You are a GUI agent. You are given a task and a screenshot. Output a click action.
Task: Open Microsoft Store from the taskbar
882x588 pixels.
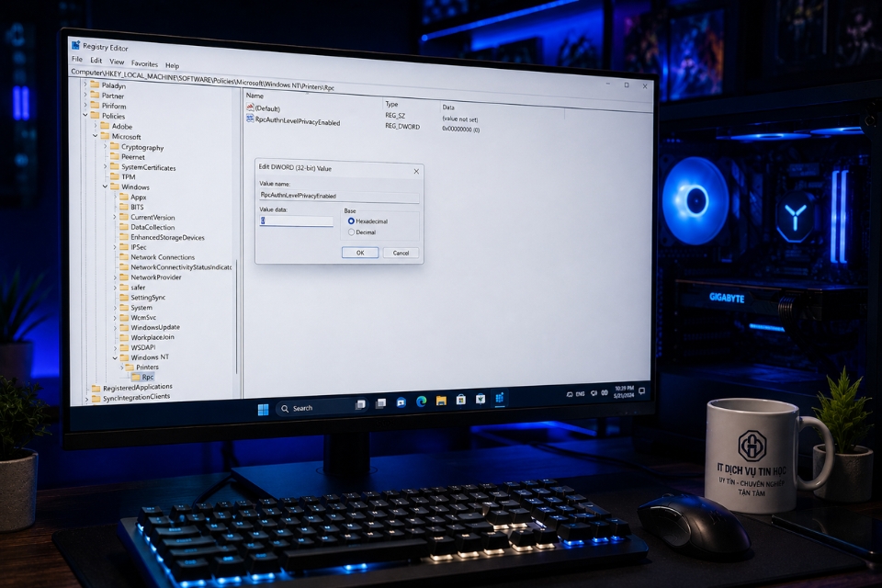460,400
